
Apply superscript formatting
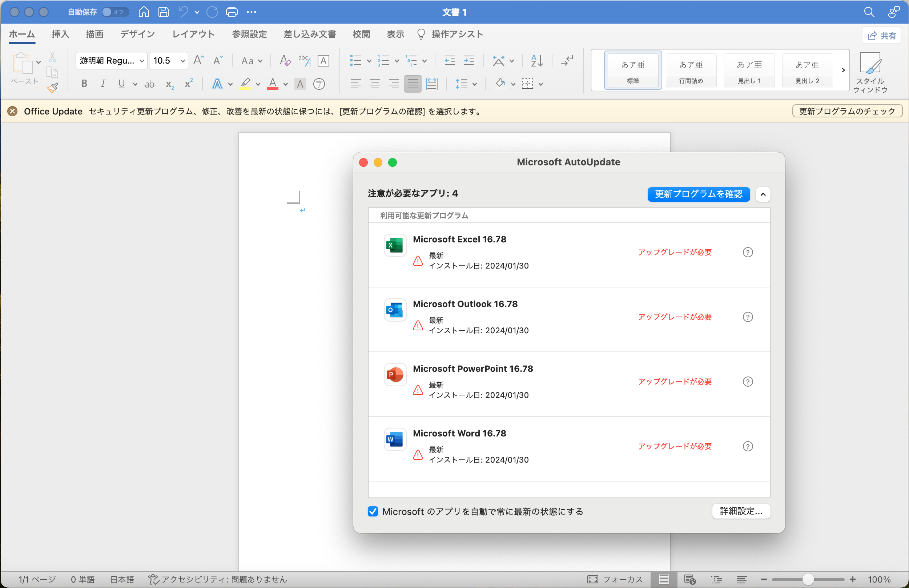point(189,83)
